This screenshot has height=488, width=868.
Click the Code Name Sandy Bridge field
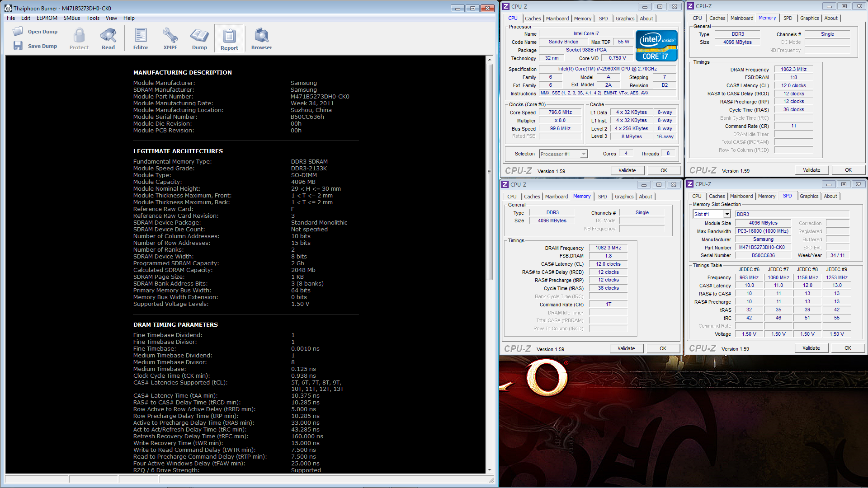(563, 42)
